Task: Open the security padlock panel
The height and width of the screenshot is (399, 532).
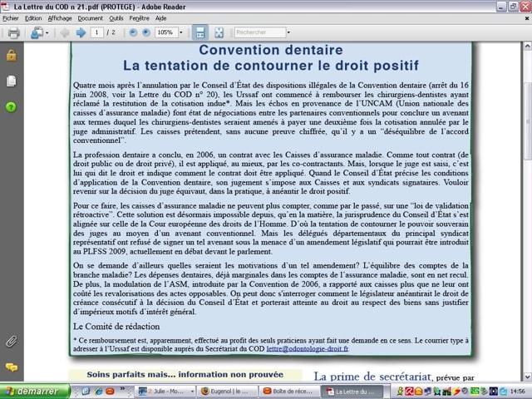Action: click(11, 56)
